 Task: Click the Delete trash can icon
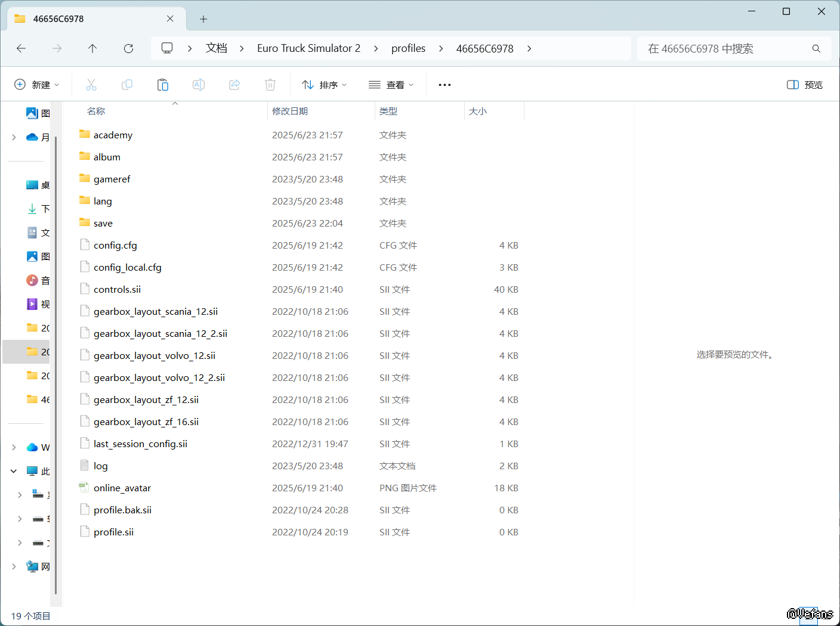click(x=270, y=85)
